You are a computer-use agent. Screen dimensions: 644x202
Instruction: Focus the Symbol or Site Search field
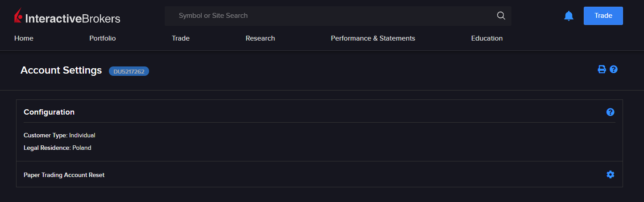coord(330,16)
